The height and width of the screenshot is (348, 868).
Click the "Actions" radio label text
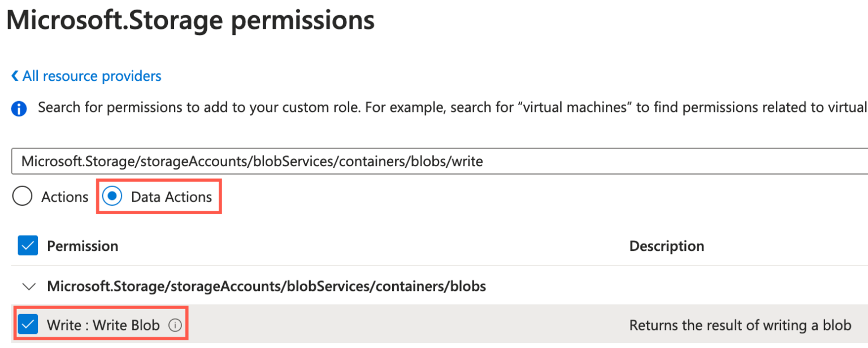click(64, 197)
